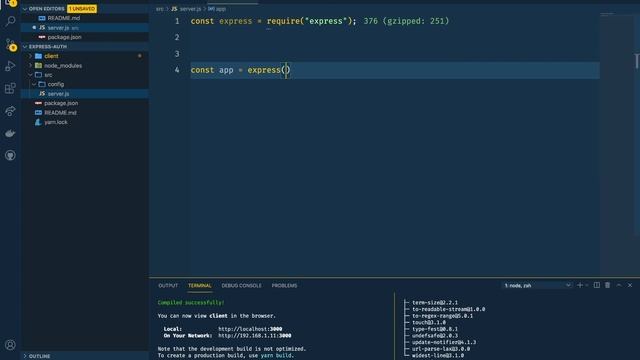The image size is (640, 360).
Task: Split the terminal panel
Action: [x=597, y=285]
